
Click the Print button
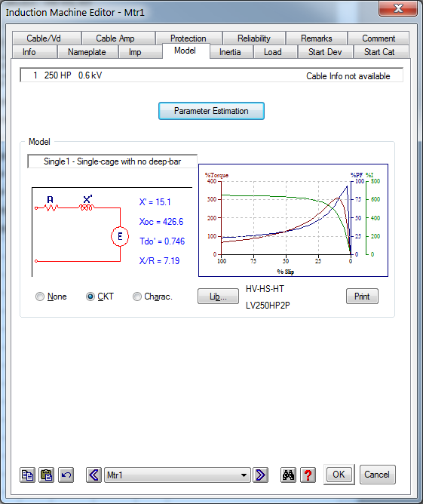[x=362, y=296]
